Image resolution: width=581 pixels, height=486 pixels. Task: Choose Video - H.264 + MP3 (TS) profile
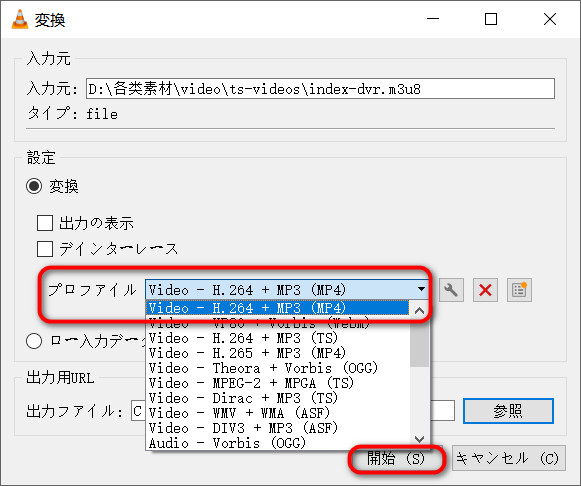pos(278,338)
